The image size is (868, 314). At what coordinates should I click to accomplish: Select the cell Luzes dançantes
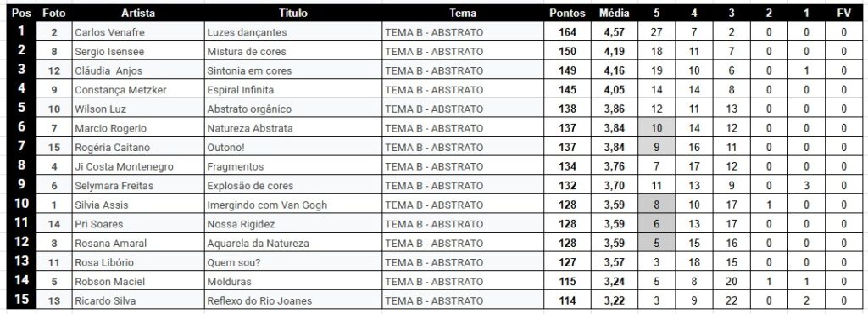pyautogui.click(x=293, y=32)
